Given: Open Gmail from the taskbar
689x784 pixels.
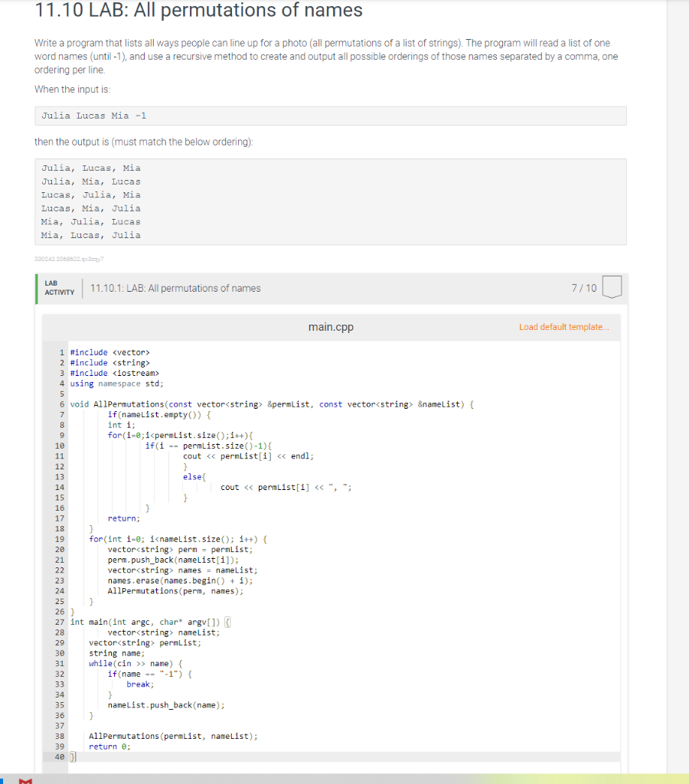Looking at the screenshot, I should pos(24,781).
